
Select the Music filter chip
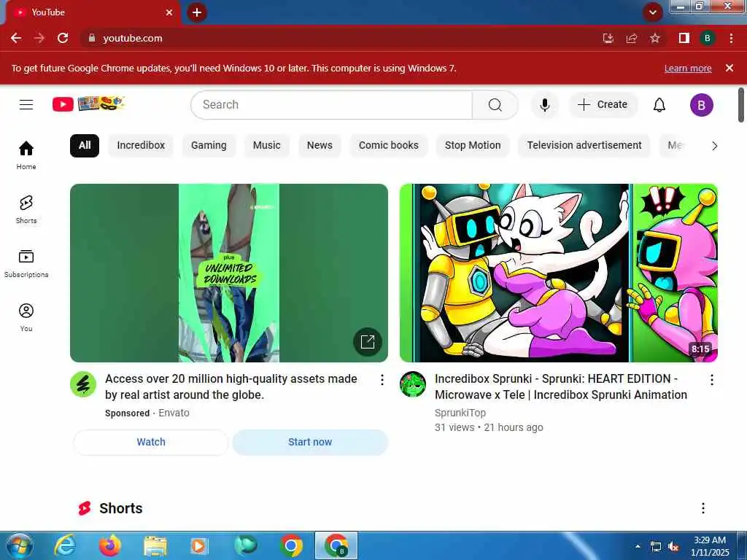[x=266, y=145]
